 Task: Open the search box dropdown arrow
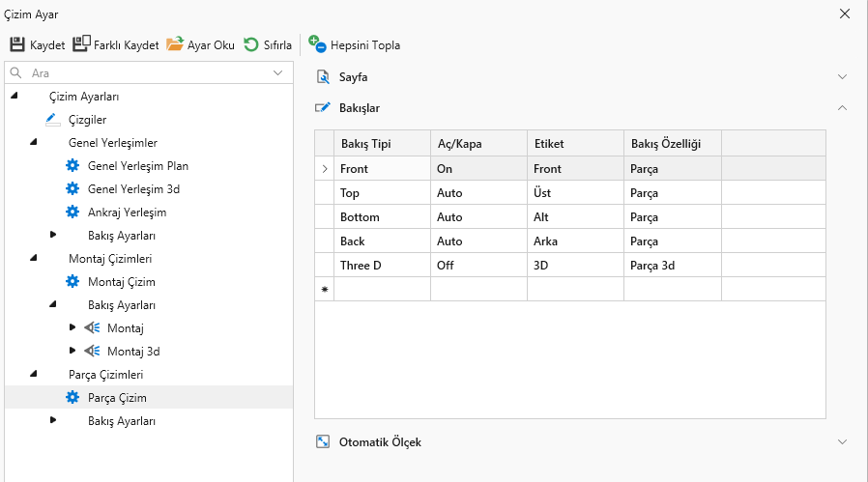pyautogui.click(x=278, y=72)
